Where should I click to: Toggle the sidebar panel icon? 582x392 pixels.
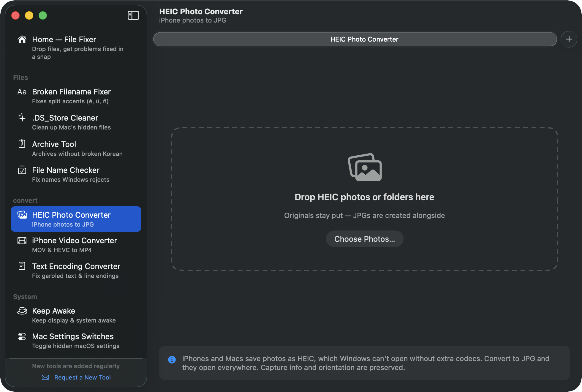(133, 15)
